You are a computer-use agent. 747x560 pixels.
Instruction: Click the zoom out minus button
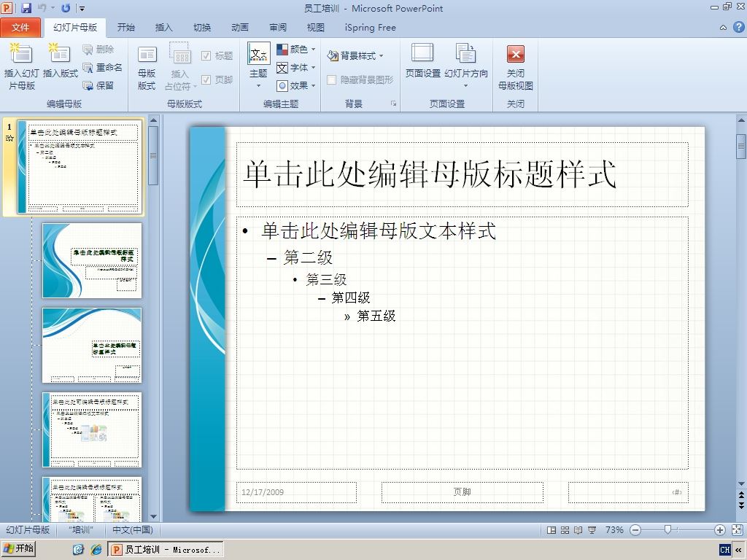pyautogui.click(x=635, y=530)
